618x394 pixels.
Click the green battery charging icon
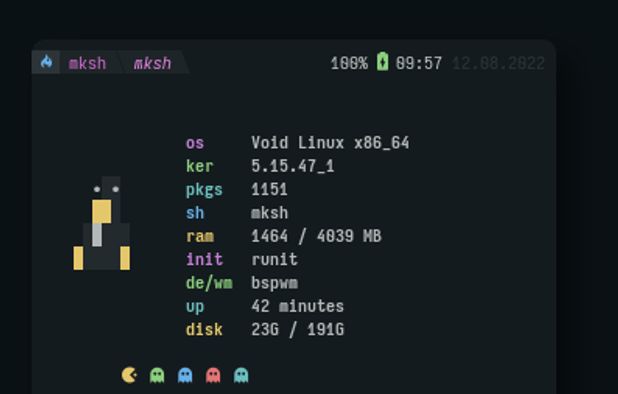(382, 61)
